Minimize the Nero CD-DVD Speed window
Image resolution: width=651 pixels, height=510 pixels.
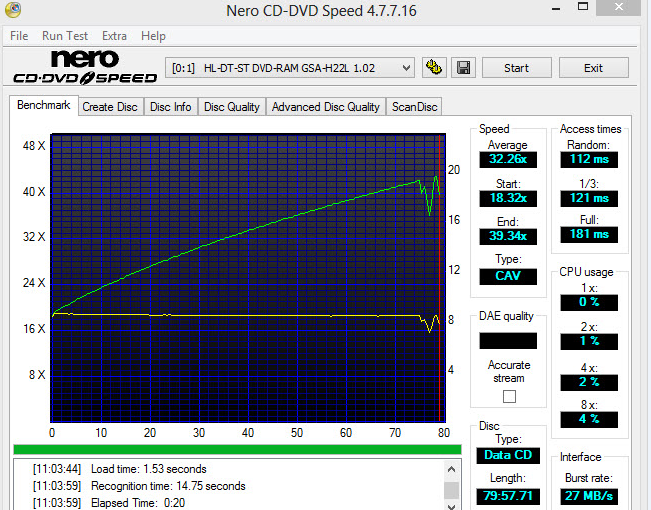click(x=556, y=8)
